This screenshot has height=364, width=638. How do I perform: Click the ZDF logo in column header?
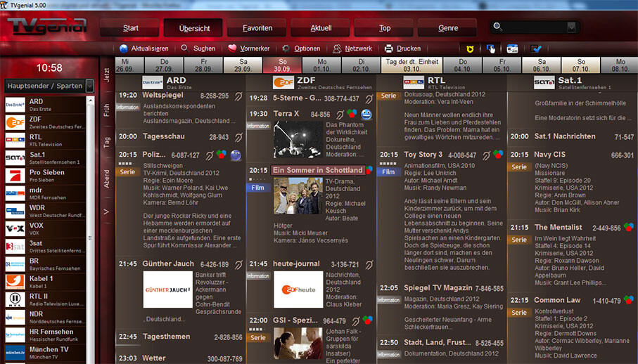[x=283, y=82]
